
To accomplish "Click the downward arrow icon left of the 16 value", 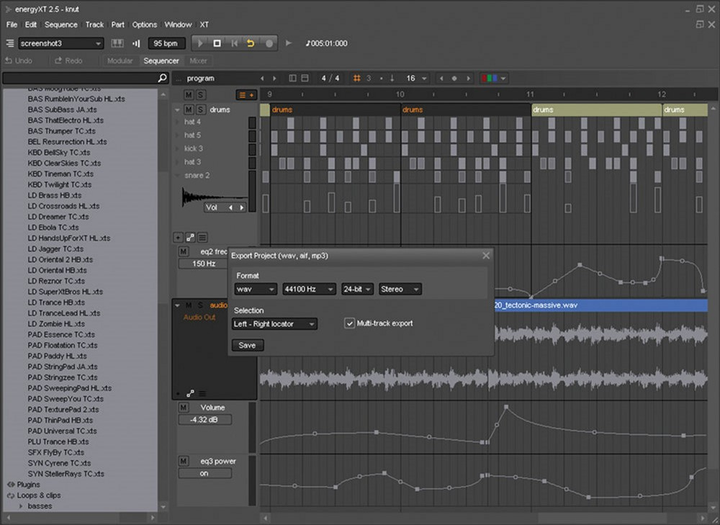I will [x=392, y=78].
